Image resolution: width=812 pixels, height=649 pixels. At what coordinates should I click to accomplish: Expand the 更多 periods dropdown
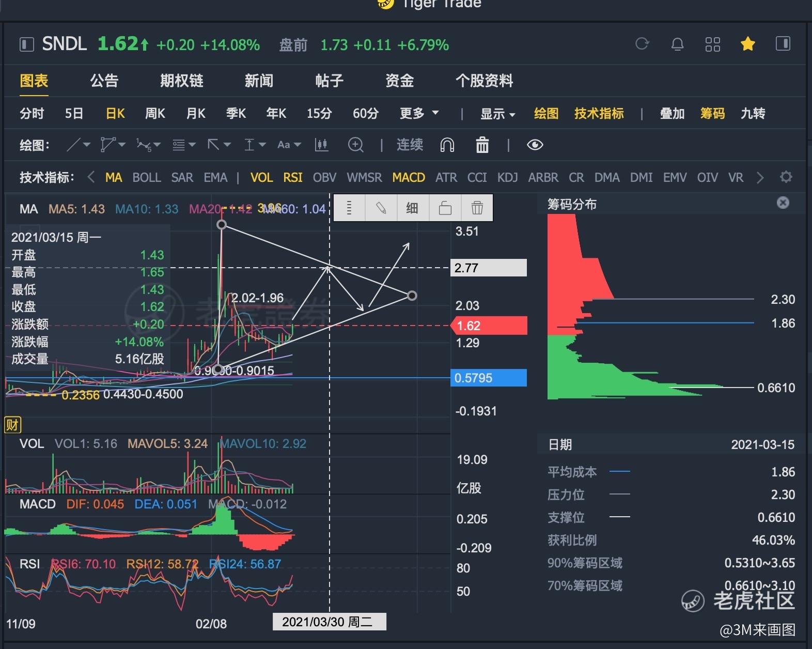(419, 114)
